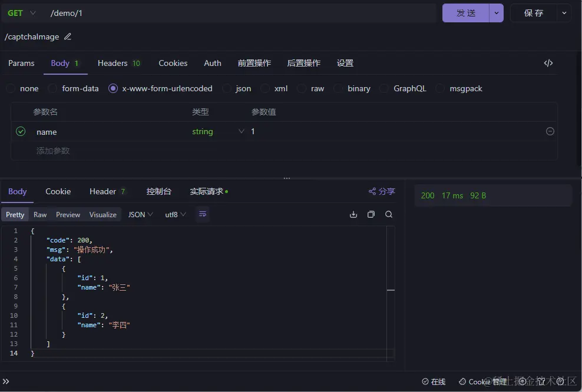Open the GET method dropdown
This screenshot has height=392, width=582.
tap(22, 13)
